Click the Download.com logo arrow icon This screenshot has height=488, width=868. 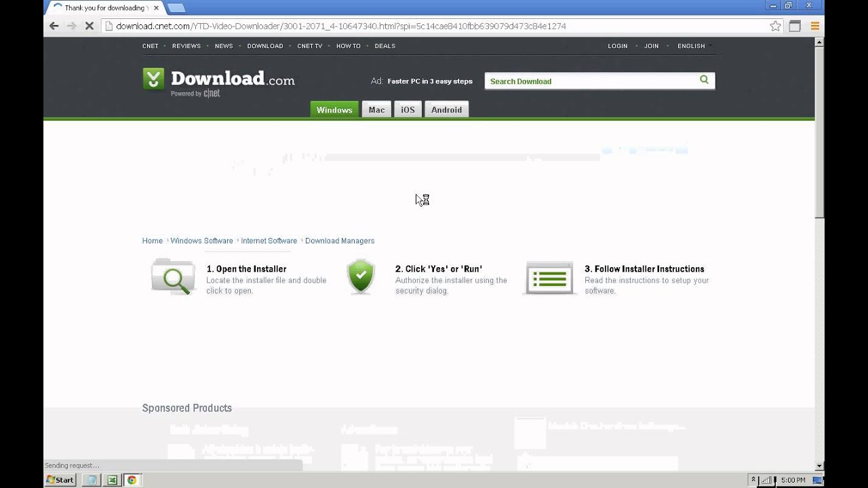(x=153, y=79)
